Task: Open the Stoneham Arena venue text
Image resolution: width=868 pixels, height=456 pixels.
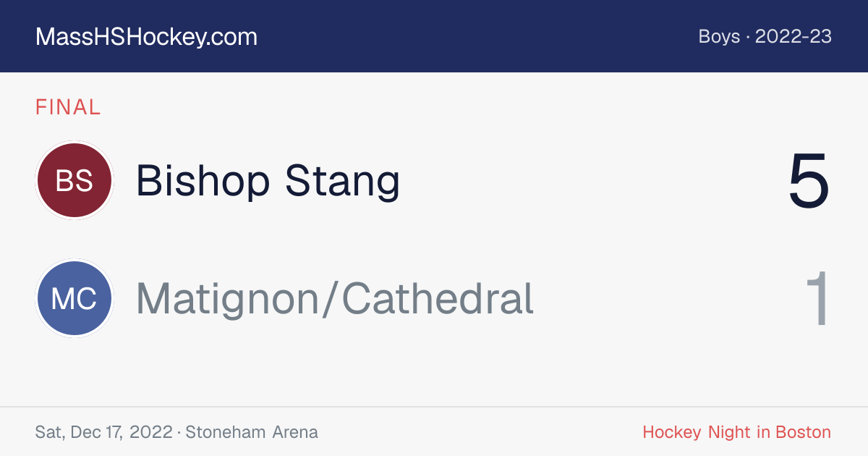Action: pyautogui.click(x=252, y=433)
